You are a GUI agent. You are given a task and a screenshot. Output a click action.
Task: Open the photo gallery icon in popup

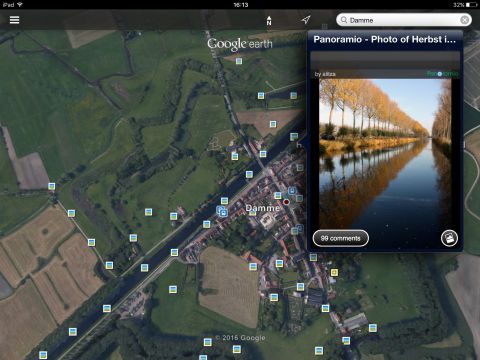point(449,238)
